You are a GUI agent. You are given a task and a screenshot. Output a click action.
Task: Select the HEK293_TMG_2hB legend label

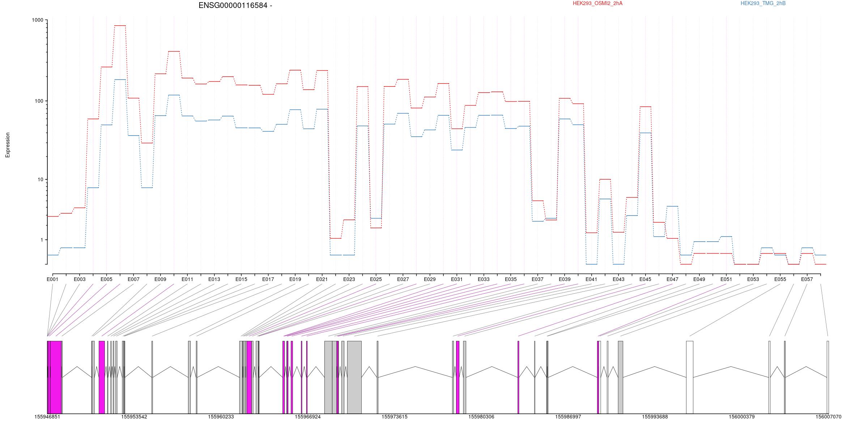(x=763, y=3)
